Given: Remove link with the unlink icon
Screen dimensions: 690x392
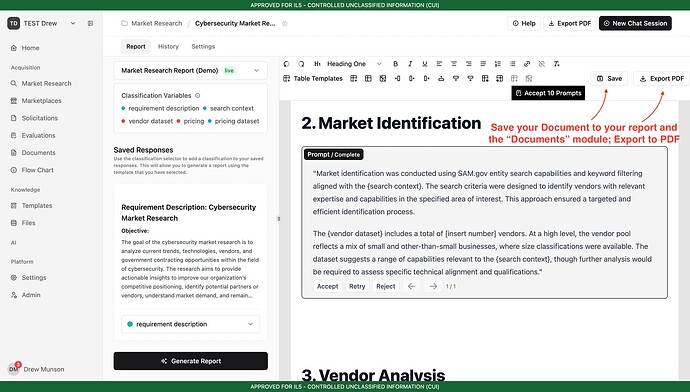Looking at the screenshot, I should coord(542,64).
